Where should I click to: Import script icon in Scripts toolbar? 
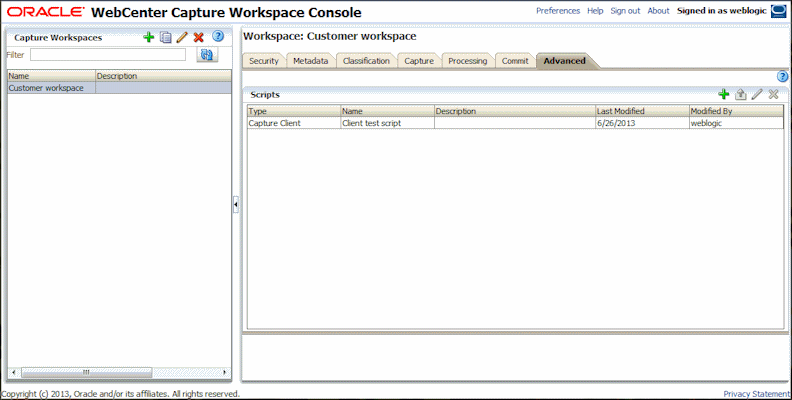pyautogui.click(x=740, y=94)
